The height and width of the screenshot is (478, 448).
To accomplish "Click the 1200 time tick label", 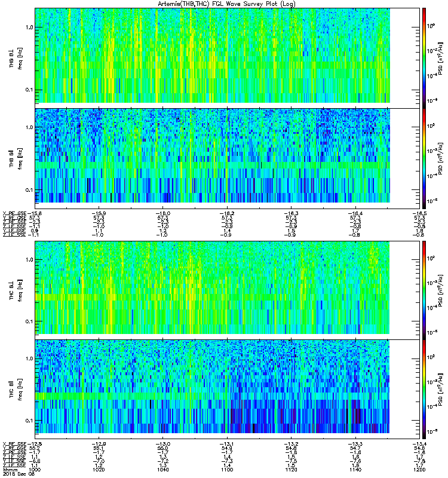I will click(420, 470).
